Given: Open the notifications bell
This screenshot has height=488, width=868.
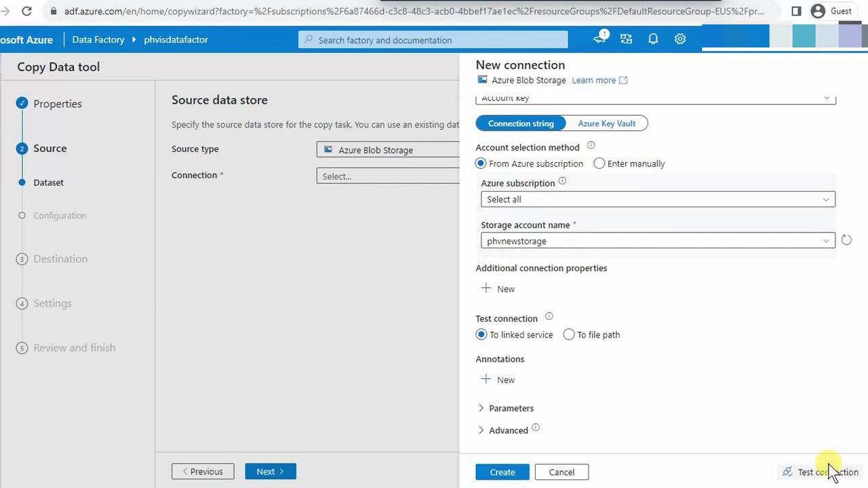Looking at the screenshot, I should coord(653,39).
